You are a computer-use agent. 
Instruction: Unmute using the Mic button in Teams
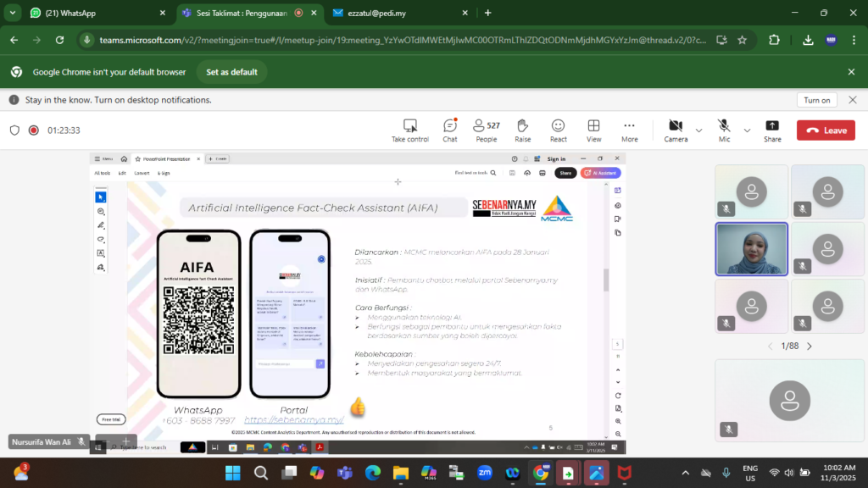[724, 130]
